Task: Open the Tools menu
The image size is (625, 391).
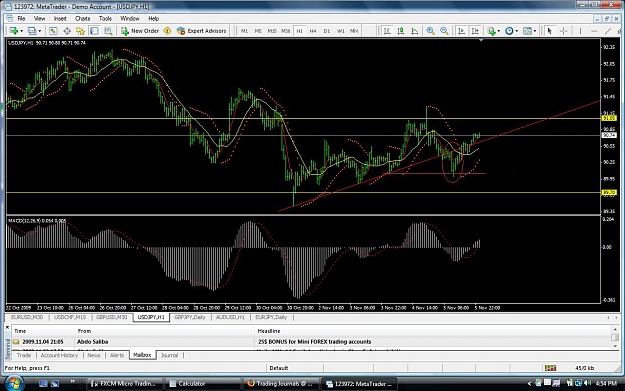Action: click(x=105, y=18)
